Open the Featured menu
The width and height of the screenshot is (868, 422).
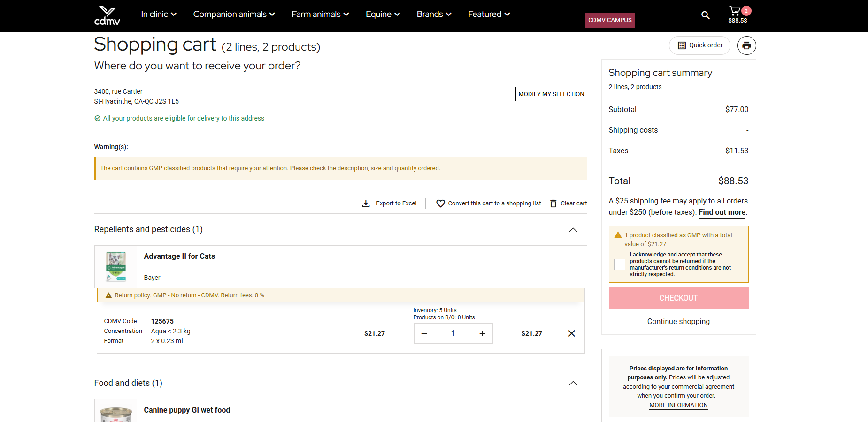489,14
